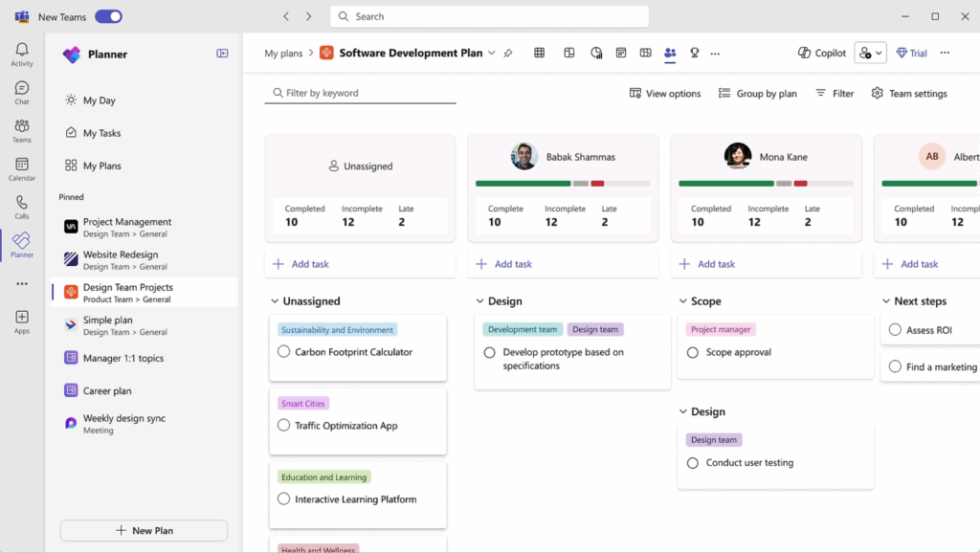
Task: Open Team settings
Action: pos(909,94)
